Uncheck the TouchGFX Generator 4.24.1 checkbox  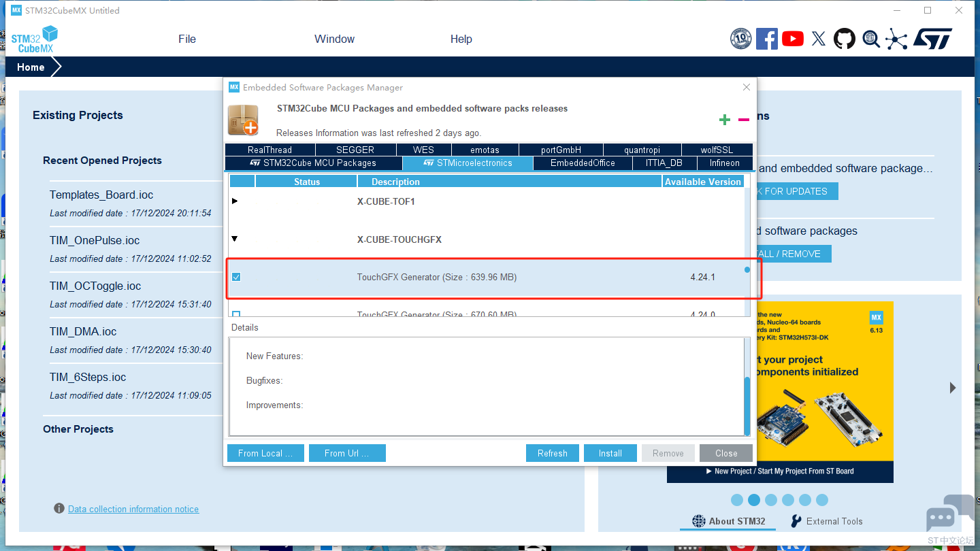[x=236, y=277]
